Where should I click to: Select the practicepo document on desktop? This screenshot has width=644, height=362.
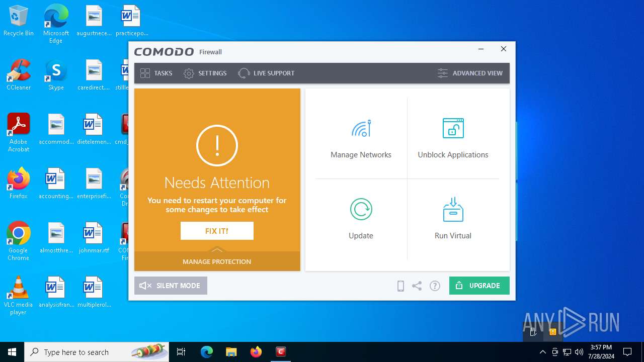(131, 21)
